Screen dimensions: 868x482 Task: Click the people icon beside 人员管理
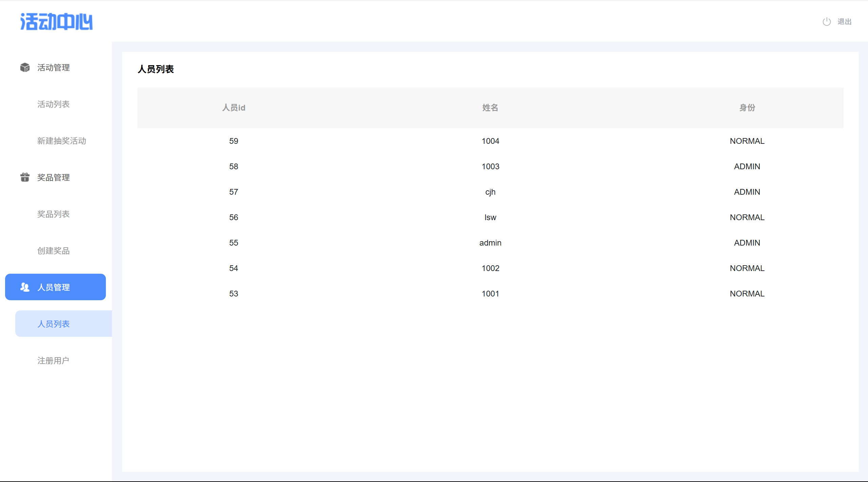tap(25, 287)
